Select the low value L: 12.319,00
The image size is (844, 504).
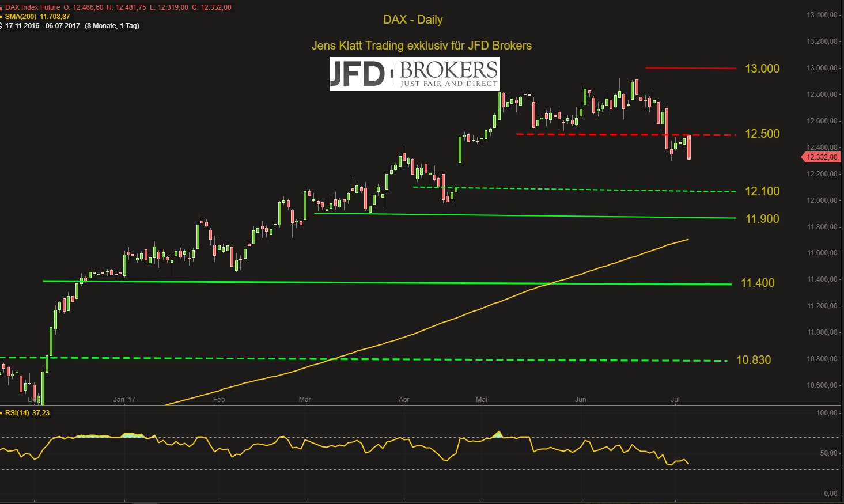[169, 7]
